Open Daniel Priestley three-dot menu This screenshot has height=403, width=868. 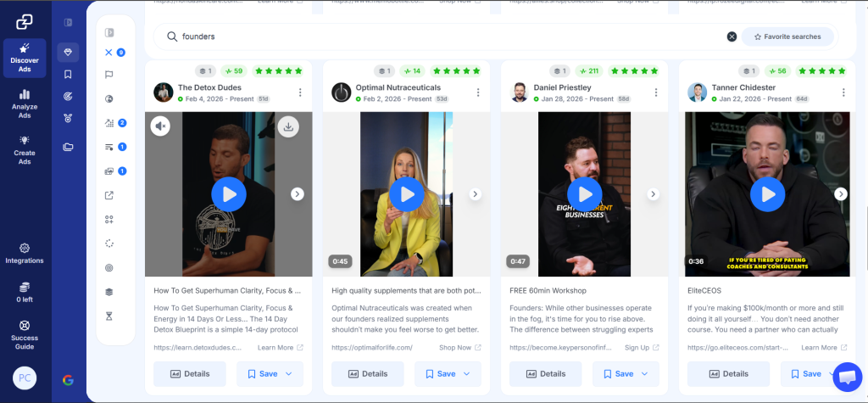coord(656,92)
